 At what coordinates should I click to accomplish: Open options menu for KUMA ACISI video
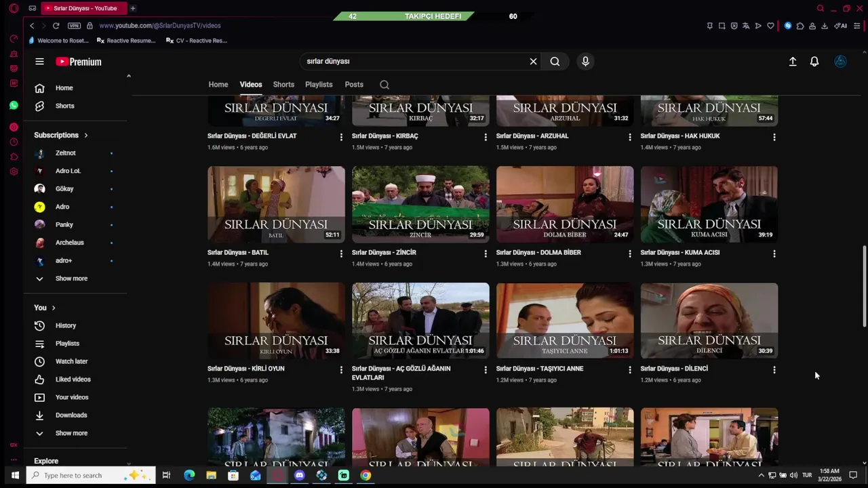click(x=774, y=253)
